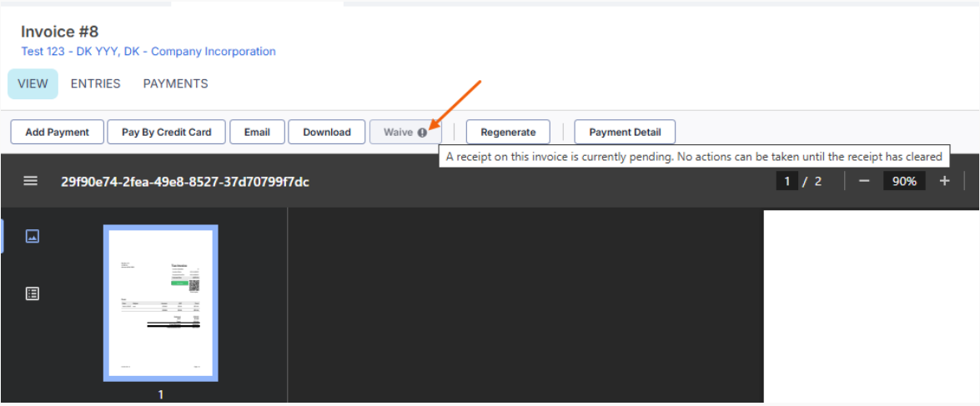Switch to the ENTRIES tab
The image size is (980, 406).
pyautogui.click(x=96, y=83)
